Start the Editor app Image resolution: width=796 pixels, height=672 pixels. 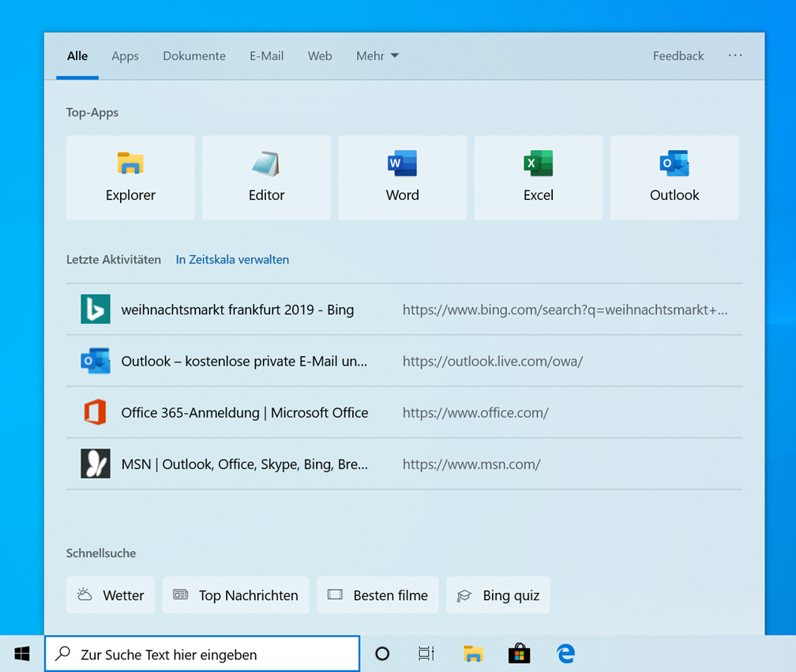[x=266, y=177]
